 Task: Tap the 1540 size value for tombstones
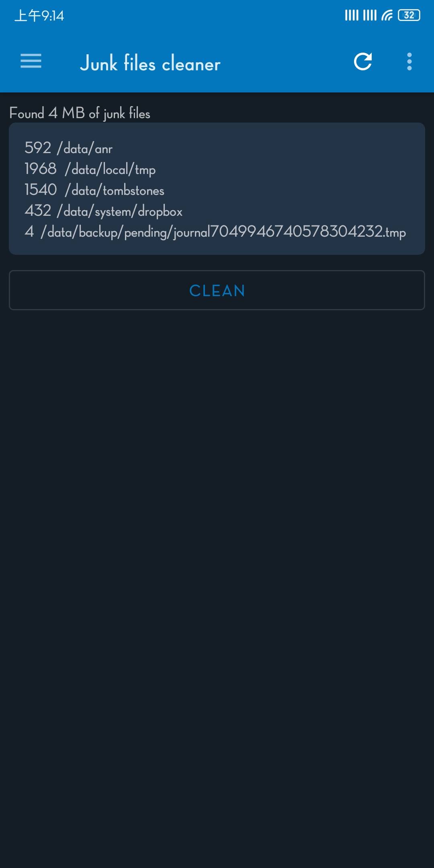[41, 190]
